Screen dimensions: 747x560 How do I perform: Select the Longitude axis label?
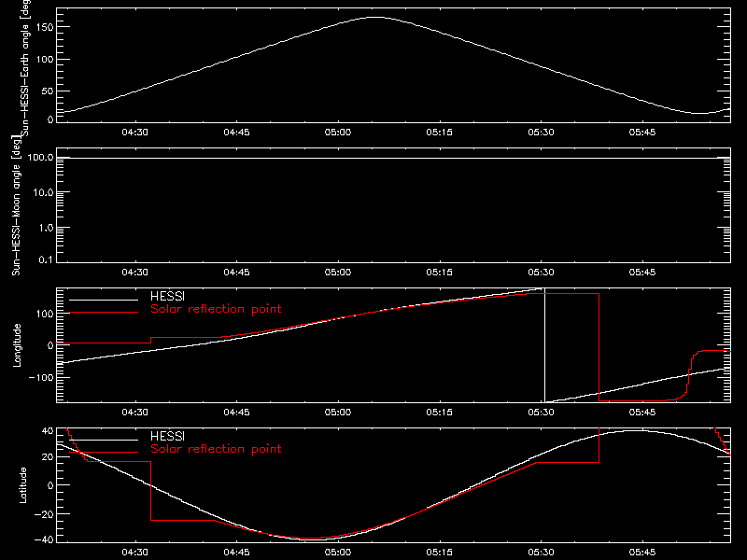click(17, 345)
